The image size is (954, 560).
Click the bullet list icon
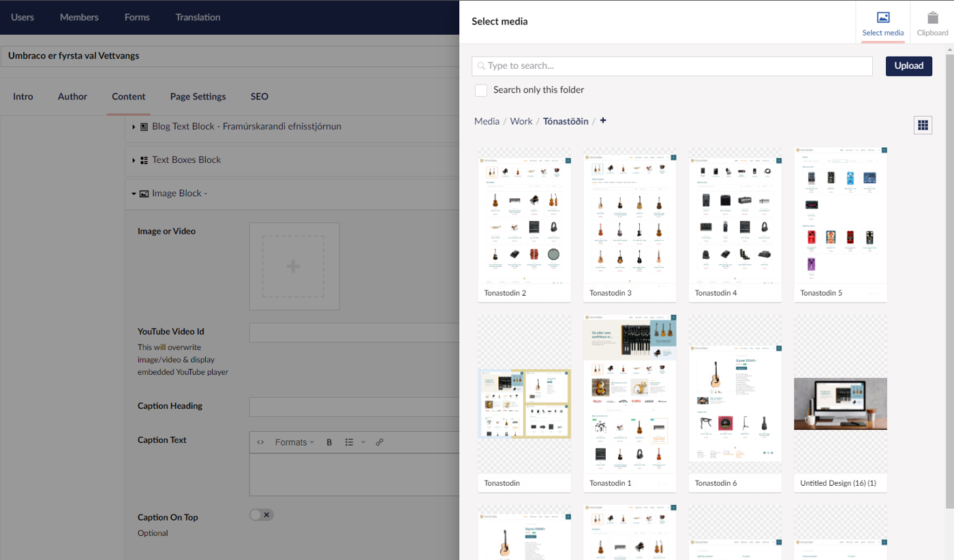pyautogui.click(x=349, y=442)
